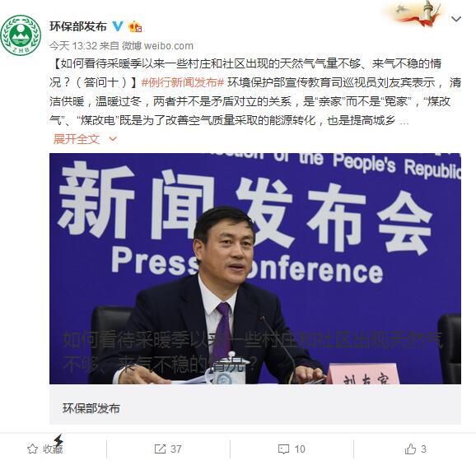Click the 环保部发布 caption under the photo
The width and height of the screenshot is (476, 465).
pos(91,408)
